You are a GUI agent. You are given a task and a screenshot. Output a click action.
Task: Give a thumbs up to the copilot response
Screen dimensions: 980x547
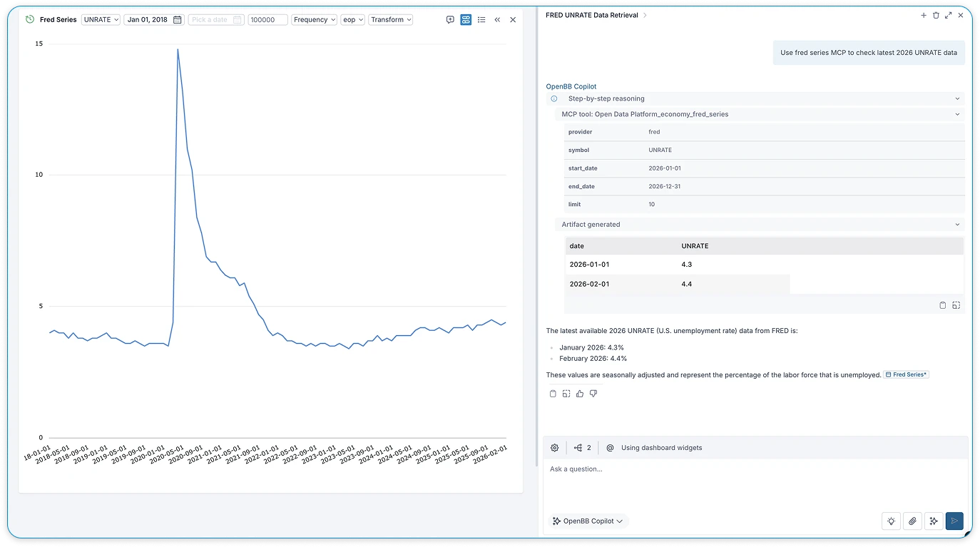coord(580,393)
